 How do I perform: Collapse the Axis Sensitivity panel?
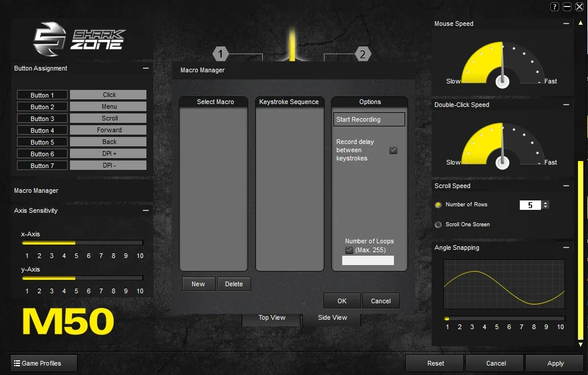point(145,210)
